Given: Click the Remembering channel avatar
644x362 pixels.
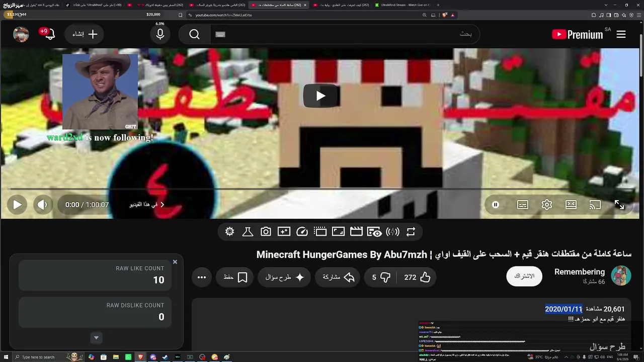Looking at the screenshot, I should (x=621, y=276).
